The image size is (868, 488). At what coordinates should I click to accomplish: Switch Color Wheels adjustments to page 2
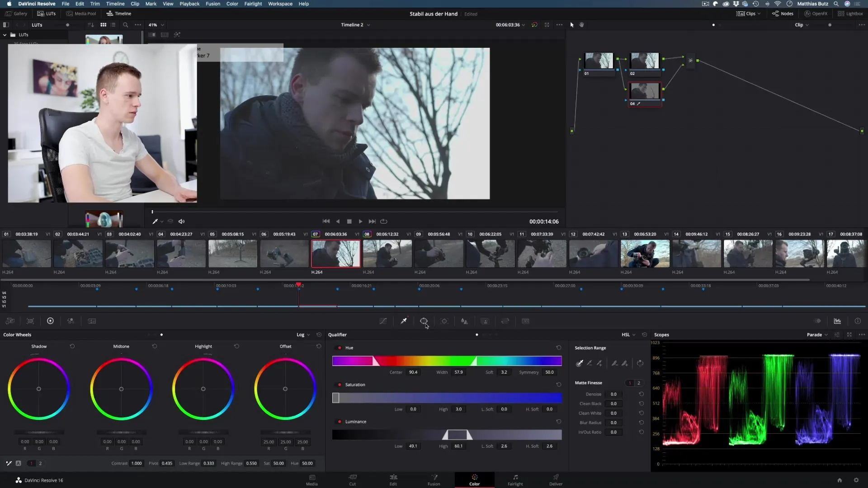pos(40,464)
